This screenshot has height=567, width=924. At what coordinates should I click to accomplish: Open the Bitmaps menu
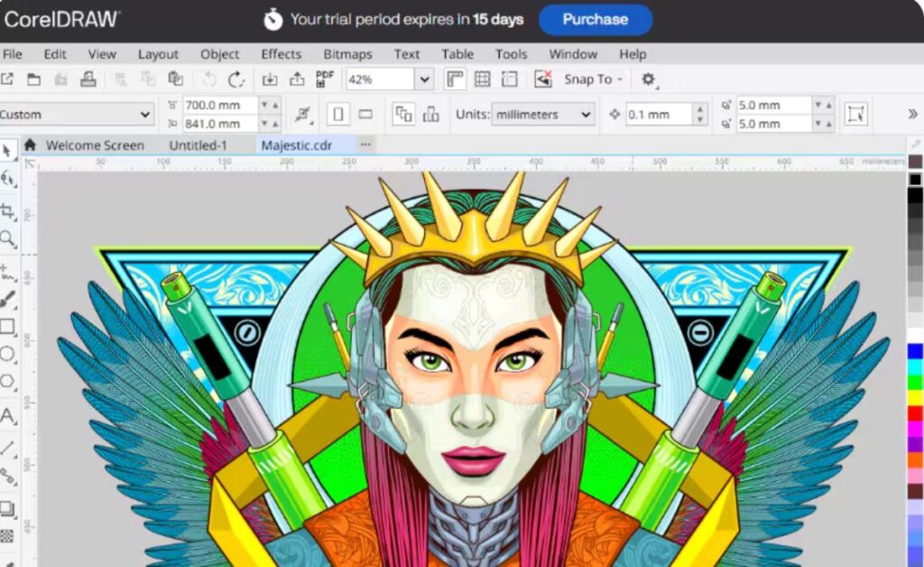(347, 54)
